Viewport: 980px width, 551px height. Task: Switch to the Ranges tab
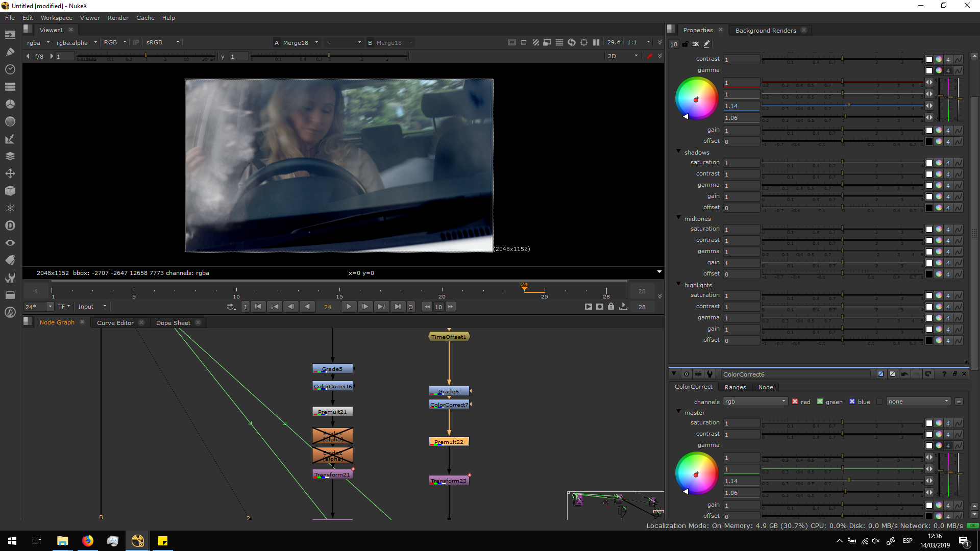(735, 387)
